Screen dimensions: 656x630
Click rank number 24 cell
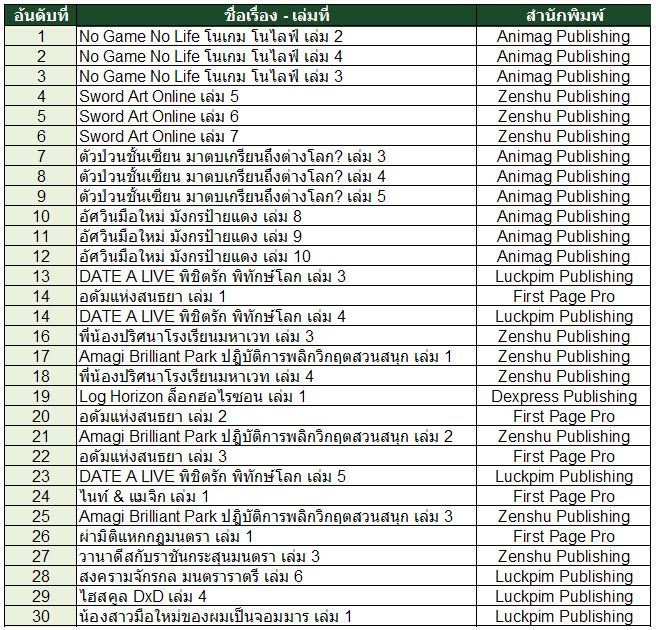click(x=41, y=497)
